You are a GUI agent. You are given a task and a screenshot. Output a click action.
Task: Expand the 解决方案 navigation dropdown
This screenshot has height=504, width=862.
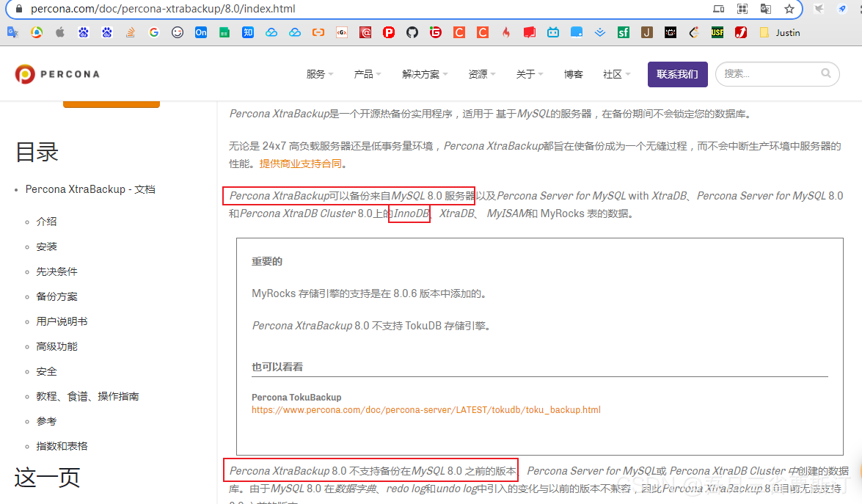click(x=425, y=74)
